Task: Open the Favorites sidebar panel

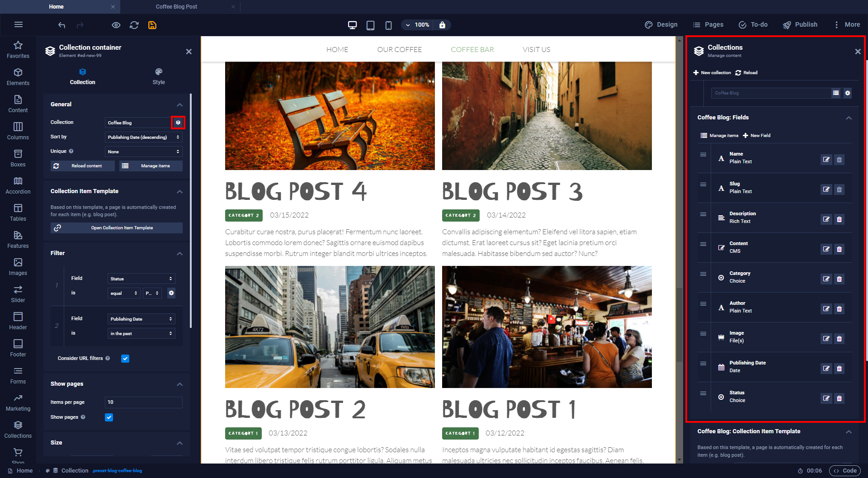Action: click(18, 50)
